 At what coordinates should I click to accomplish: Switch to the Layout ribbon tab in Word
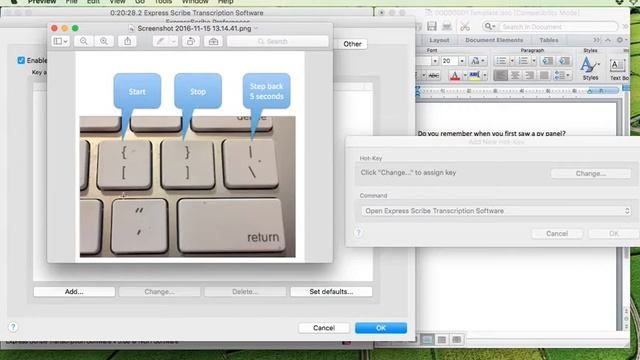pos(439,40)
